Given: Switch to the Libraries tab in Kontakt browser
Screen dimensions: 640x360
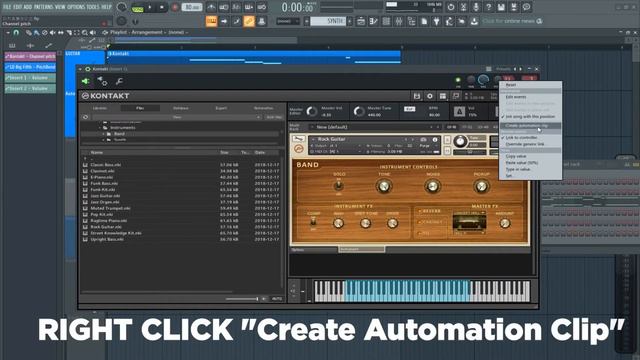Looking at the screenshot, I should tap(100, 108).
